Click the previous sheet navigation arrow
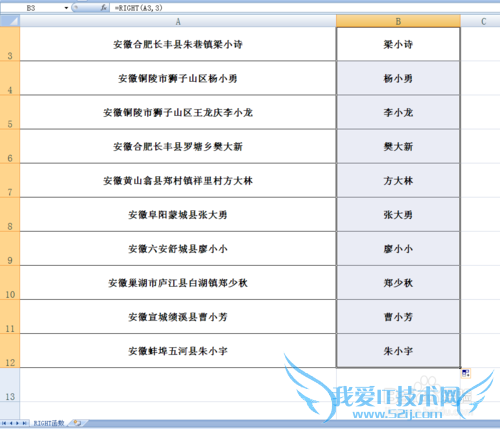This screenshot has height=429, width=500. [x=11, y=423]
